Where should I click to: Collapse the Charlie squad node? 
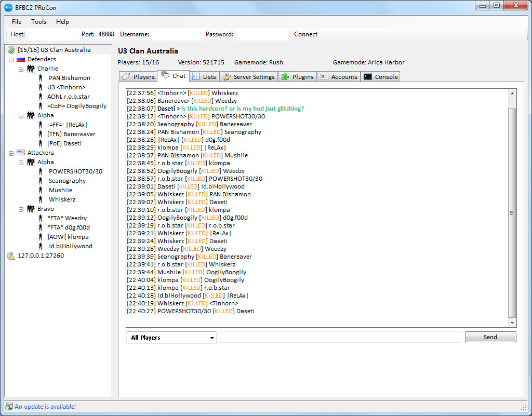click(x=21, y=69)
